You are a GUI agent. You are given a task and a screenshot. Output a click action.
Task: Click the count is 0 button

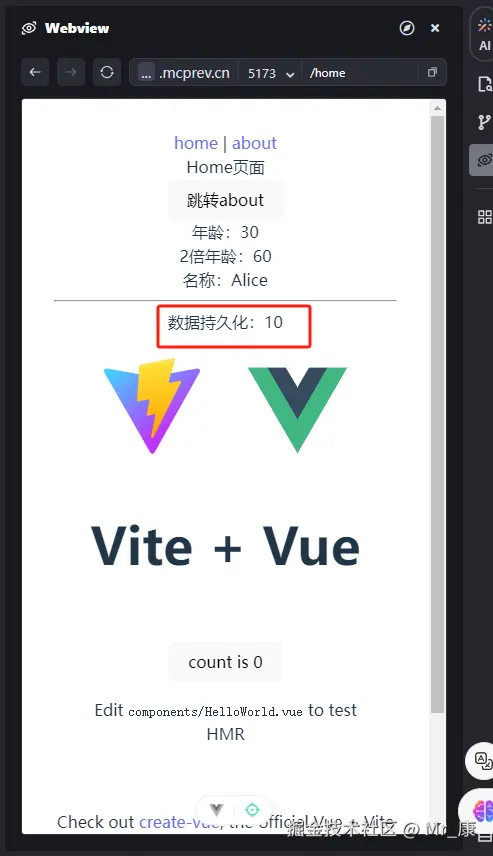point(225,662)
